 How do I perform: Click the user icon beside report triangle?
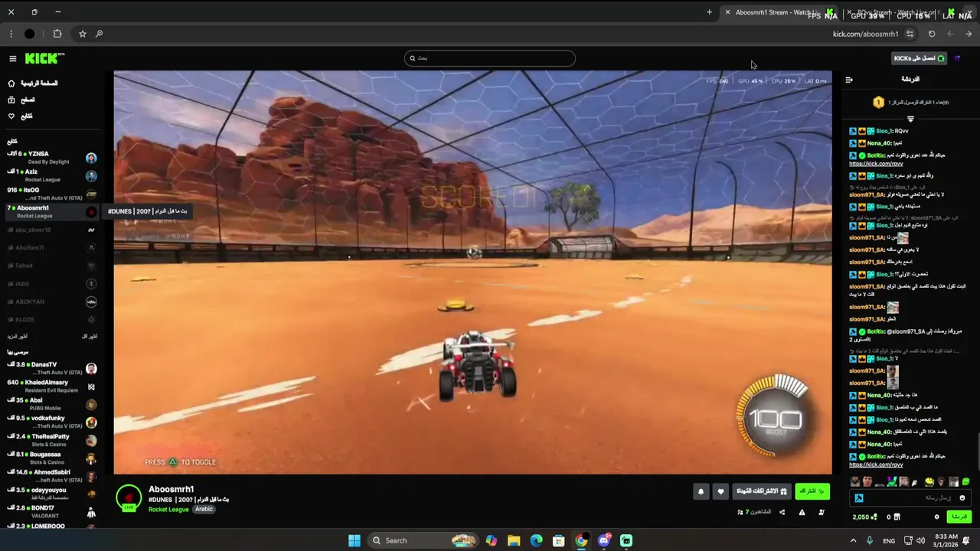pos(822,512)
